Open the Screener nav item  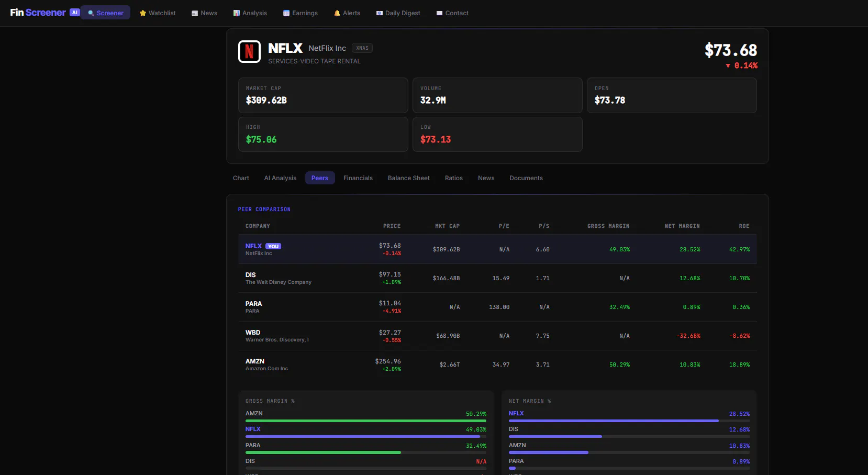click(105, 13)
